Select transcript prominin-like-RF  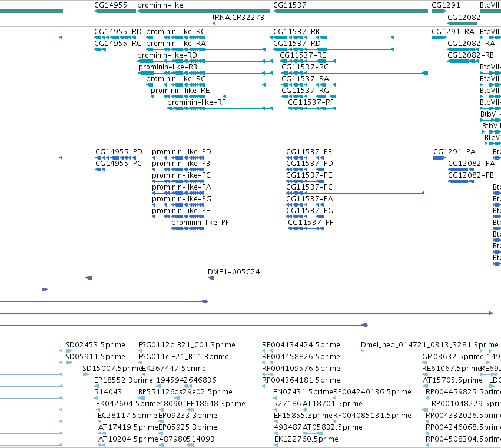coord(220,108)
